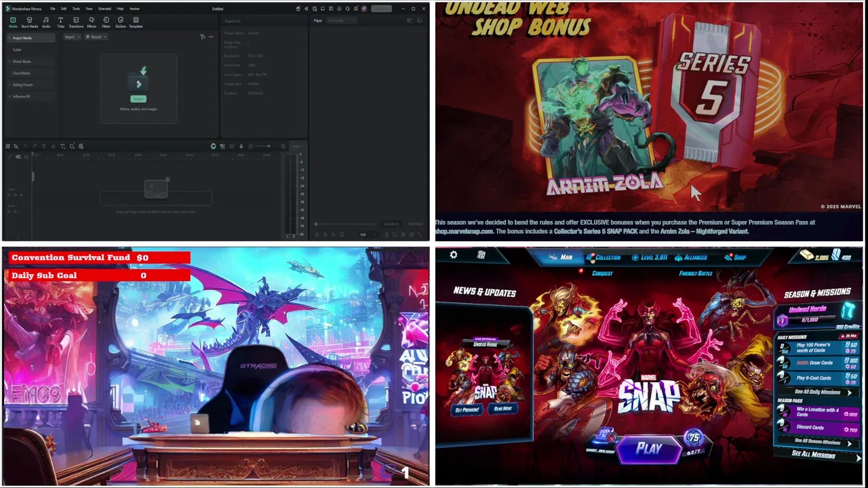Open the three-dot more options in media panel
This screenshot has height=488, width=868.
click(211, 37)
